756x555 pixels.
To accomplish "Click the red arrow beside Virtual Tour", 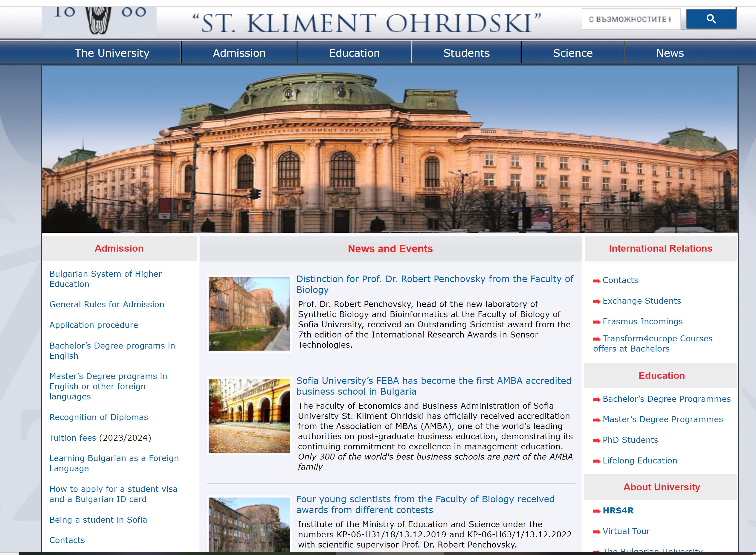I will [x=597, y=532].
